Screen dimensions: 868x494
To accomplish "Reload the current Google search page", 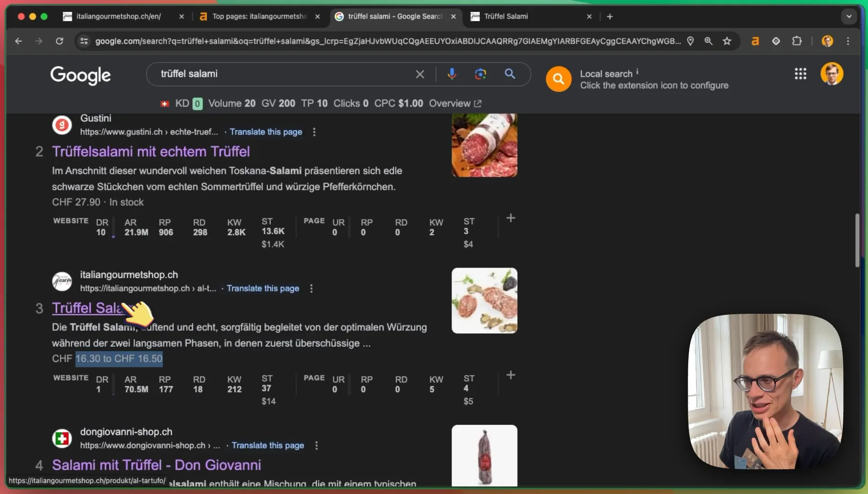I will tap(59, 41).
